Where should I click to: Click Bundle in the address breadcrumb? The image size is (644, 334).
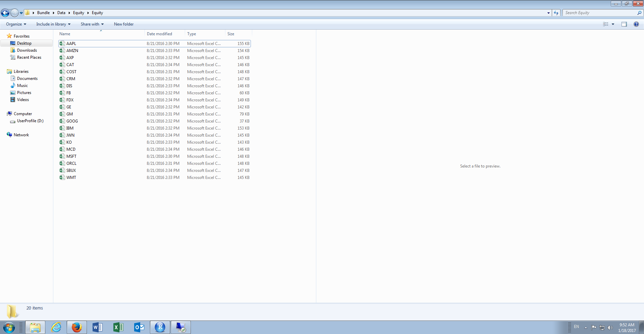[43, 13]
